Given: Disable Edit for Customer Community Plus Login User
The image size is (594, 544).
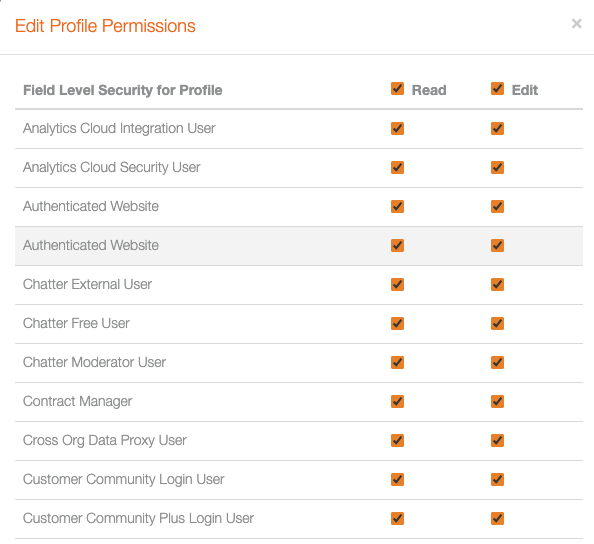Looking at the screenshot, I should pos(497,519).
